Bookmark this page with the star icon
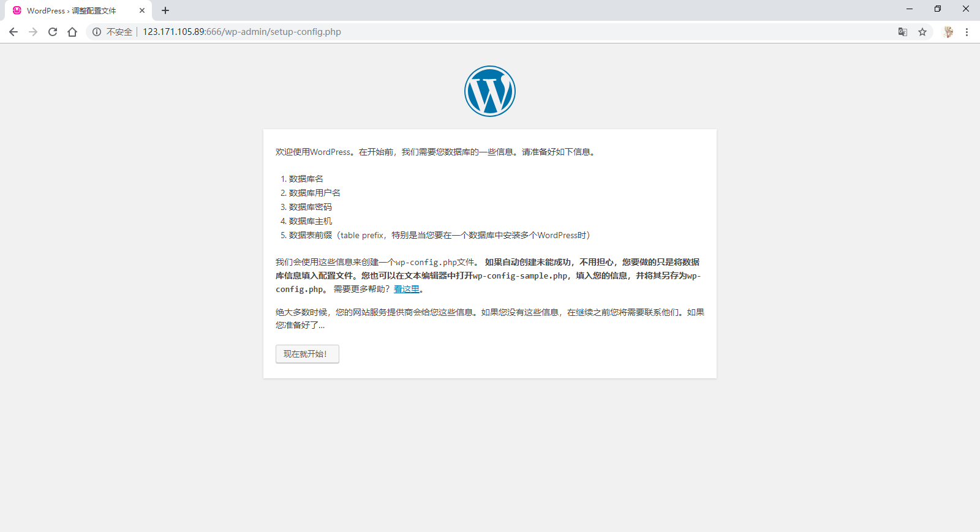 coord(922,32)
